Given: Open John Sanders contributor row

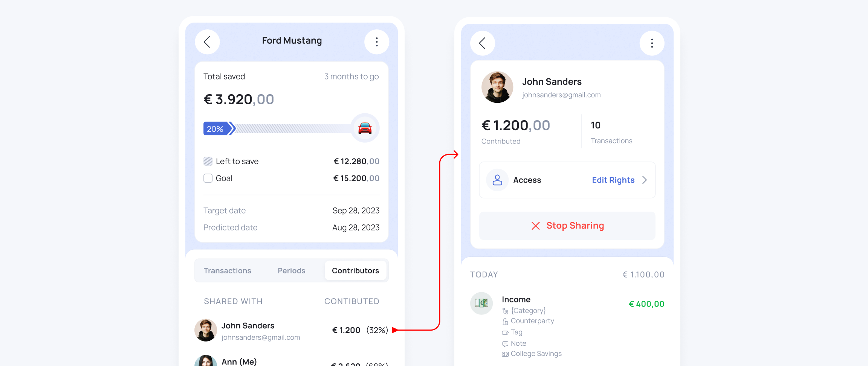Looking at the screenshot, I should pos(291,330).
